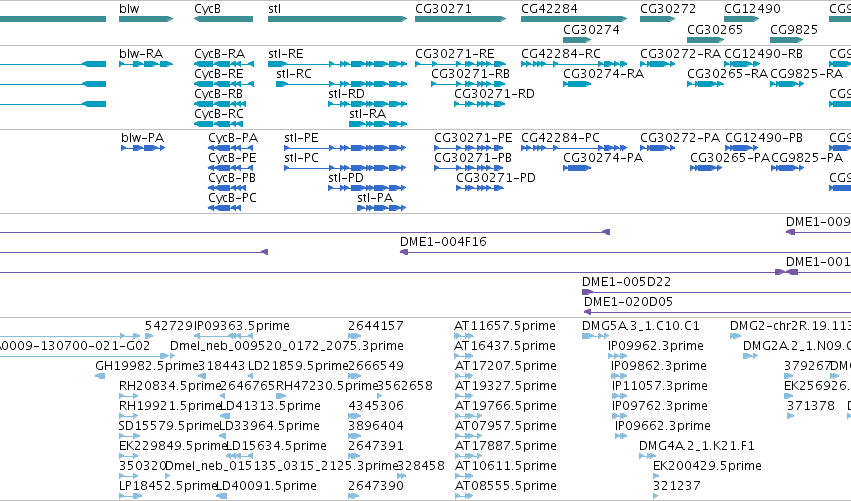Click the blw-RA transcript label
The width and height of the screenshot is (851, 501).
[141, 54]
